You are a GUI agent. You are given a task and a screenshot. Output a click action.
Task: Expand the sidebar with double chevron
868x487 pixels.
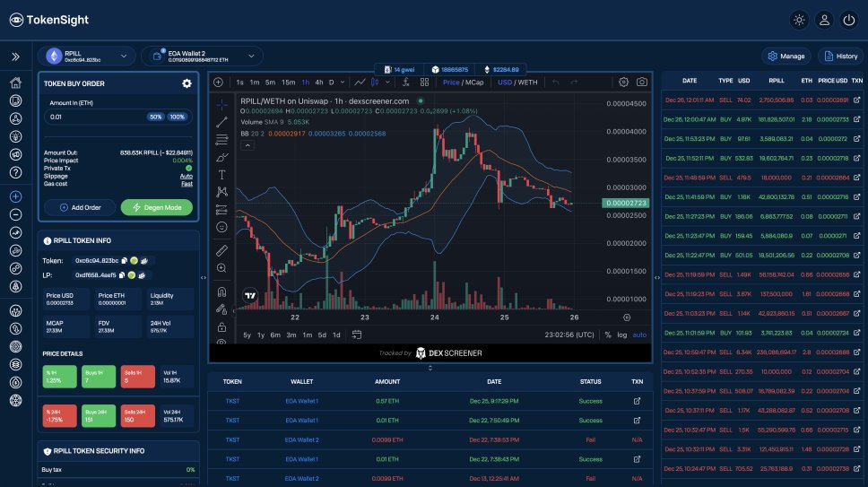[x=15, y=57]
